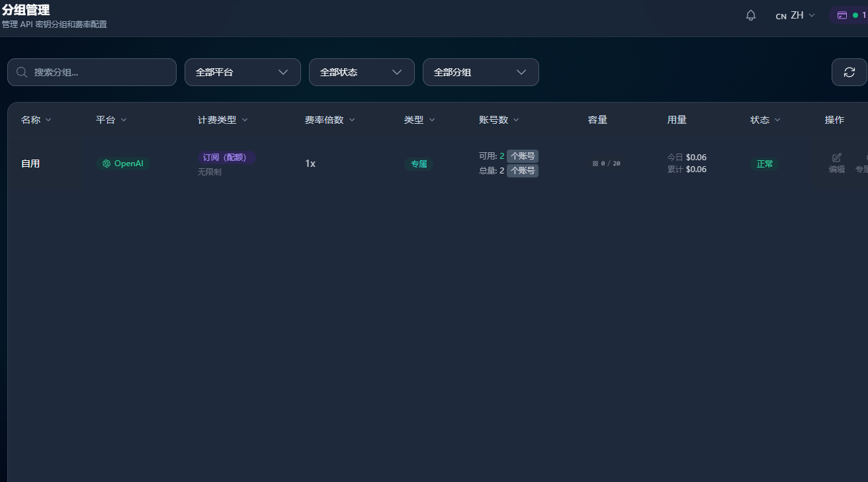
Task: Click the 自用 group name
Action: click(x=30, y=164)
